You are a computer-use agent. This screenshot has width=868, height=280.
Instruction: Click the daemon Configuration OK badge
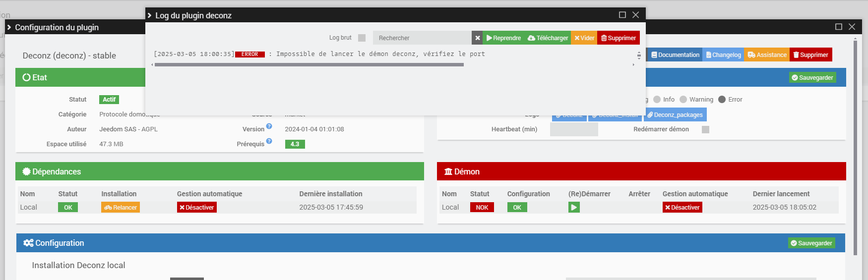pos(517,207)
